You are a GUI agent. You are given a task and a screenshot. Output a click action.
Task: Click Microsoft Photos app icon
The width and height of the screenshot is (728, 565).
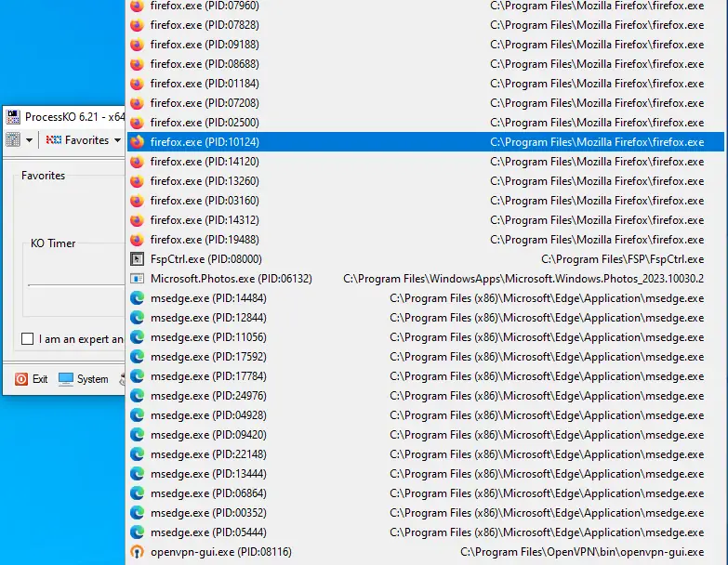click(x=137, y=279)
